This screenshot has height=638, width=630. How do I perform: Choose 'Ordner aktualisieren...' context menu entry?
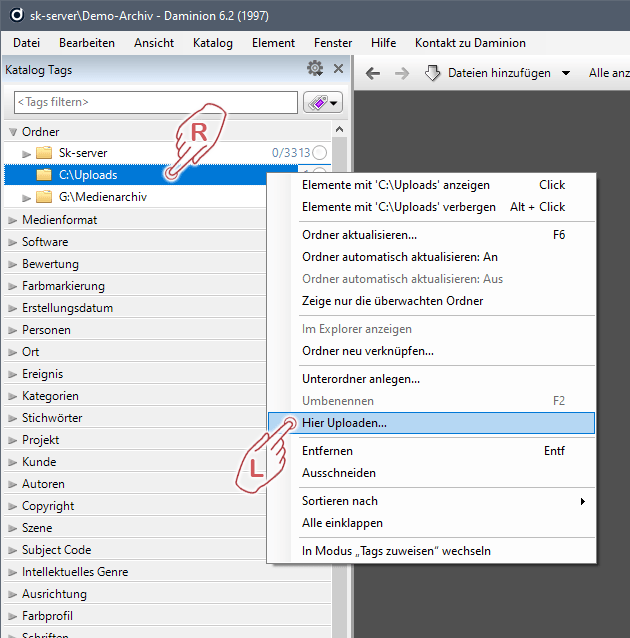[359, 235]
